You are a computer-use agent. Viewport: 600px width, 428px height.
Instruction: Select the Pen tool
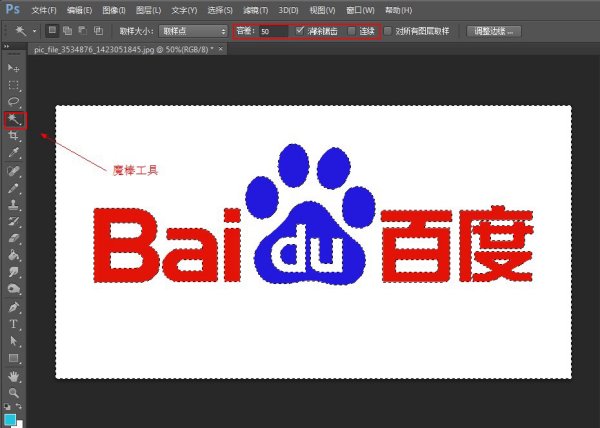click(13, 307)
